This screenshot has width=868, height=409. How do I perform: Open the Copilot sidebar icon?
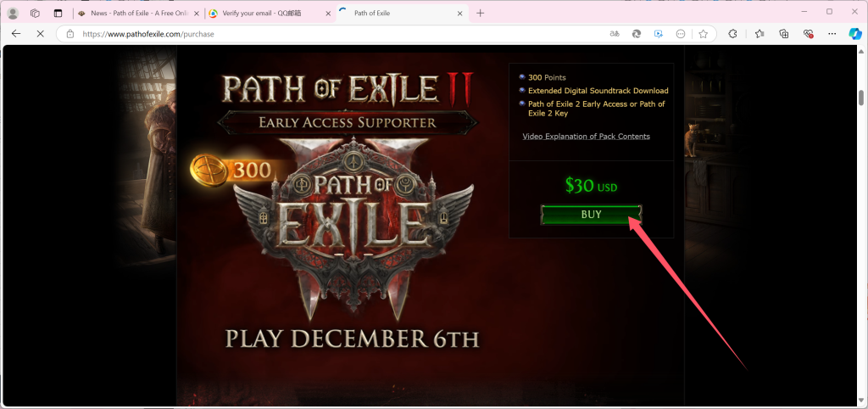tap(855, 34)
